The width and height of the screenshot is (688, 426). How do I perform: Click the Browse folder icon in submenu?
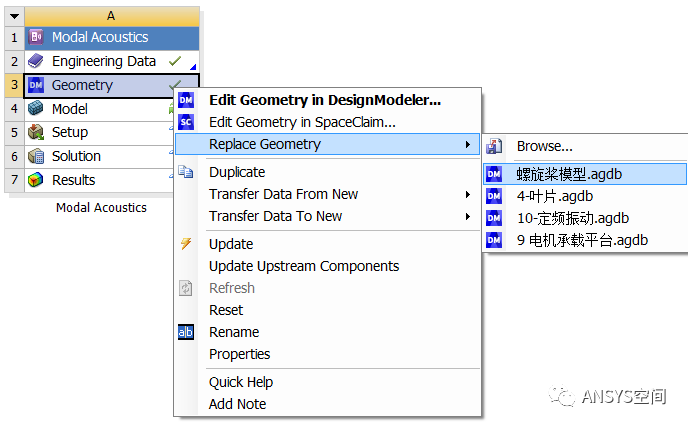(493, 146)
